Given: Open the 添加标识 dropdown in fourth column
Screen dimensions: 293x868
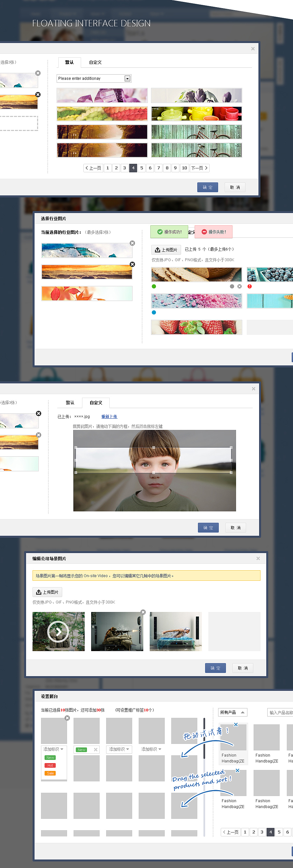Looking at the screenshot, I should (x=151, y=749).
